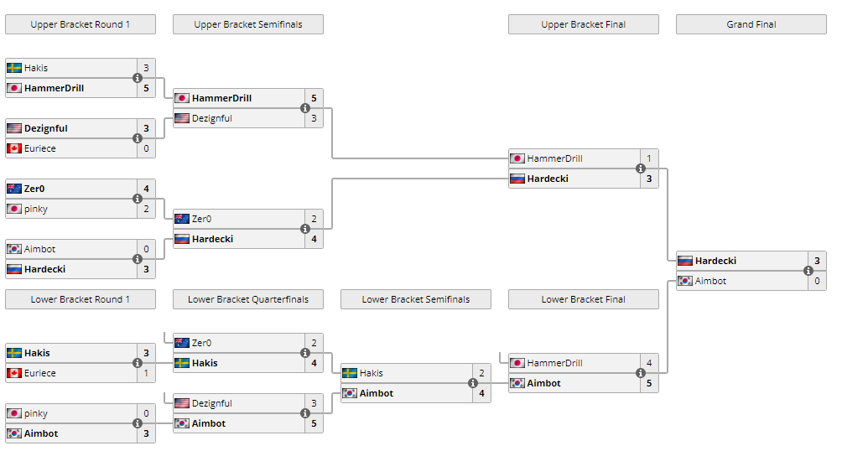Open info for pinky vs Aimbot lower match

pyautogui.click(x=138, y=423)
